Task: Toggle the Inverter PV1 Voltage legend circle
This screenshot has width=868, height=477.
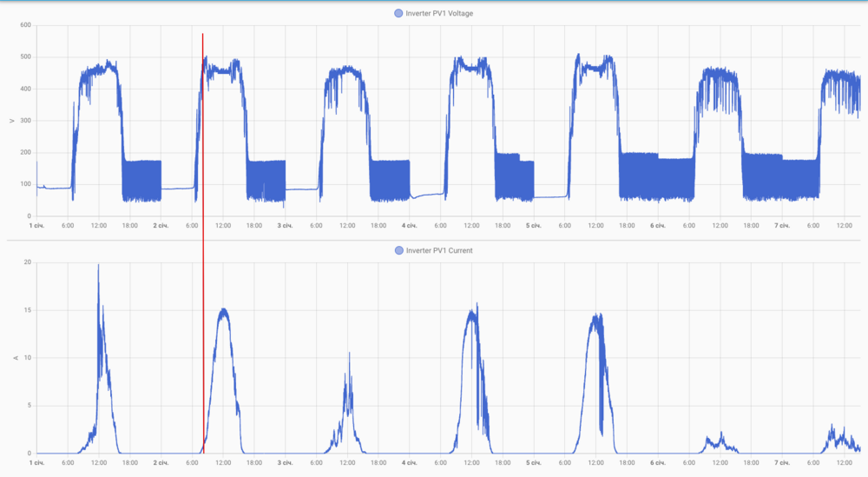Action: click(x=398, y=13)
